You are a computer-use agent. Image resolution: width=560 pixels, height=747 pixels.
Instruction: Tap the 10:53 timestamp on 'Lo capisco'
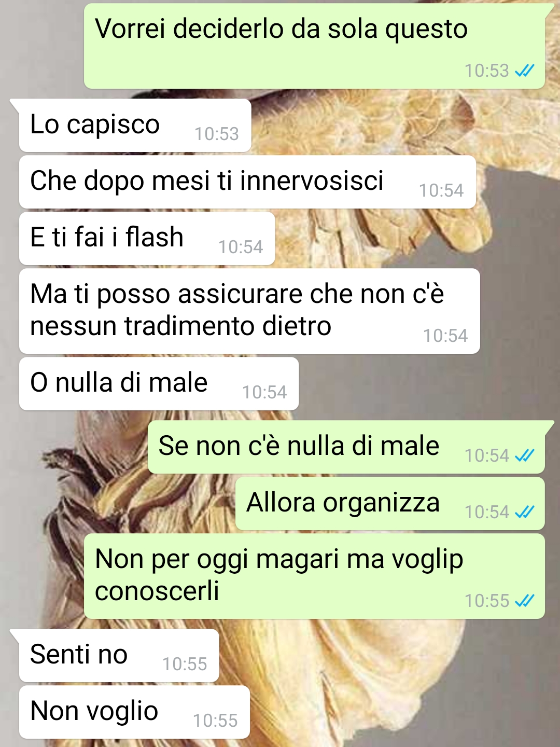pyautogui.click(x=217, y=134)
